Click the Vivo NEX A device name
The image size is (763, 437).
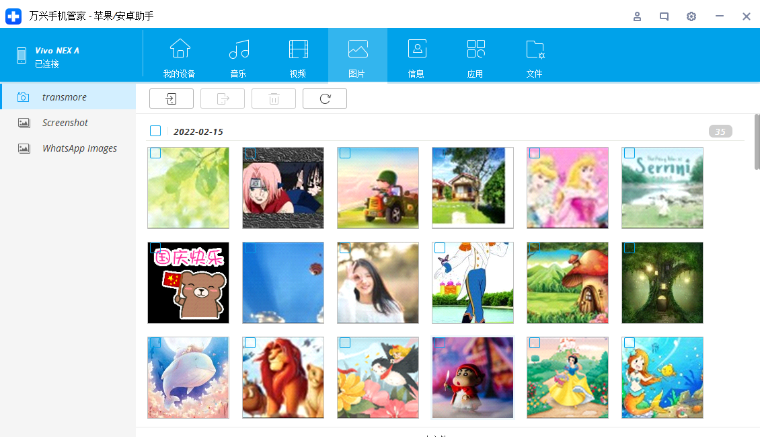(57, 51)
